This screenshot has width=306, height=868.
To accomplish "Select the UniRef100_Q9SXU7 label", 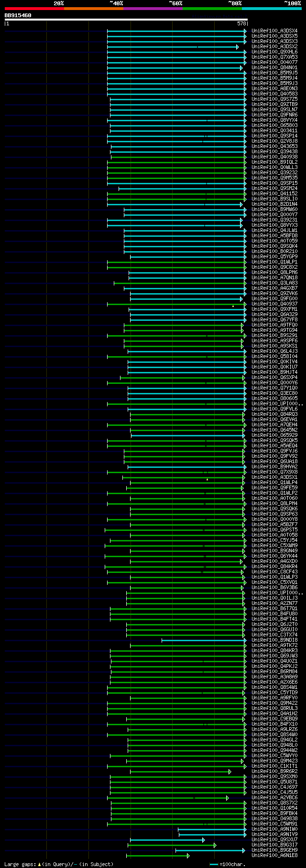I will pos(274,840).
